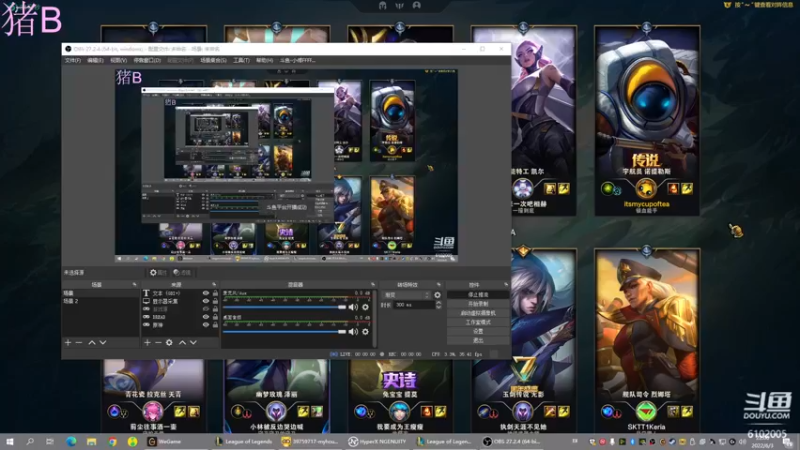Click the Filters button next to Properties
Viewport: 800px width, 450px height.
coord(182,272)
